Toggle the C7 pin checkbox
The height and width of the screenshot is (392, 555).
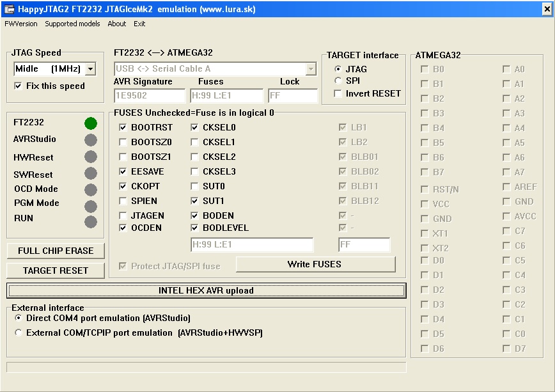pyautogui.click(x=506, y=231)
